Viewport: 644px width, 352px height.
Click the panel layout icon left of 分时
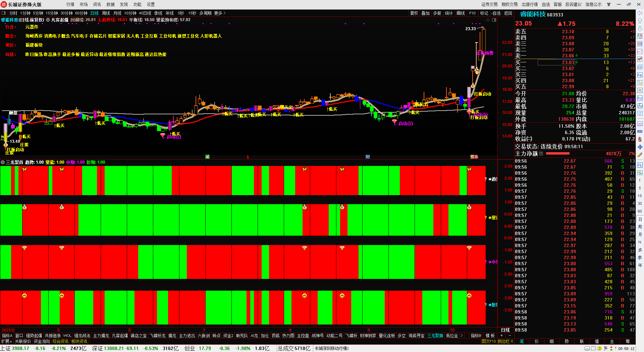coord(4,13)
